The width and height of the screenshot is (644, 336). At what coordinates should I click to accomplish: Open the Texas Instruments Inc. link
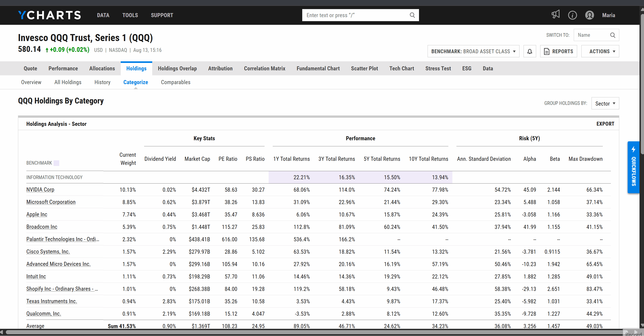pos(52,301)
